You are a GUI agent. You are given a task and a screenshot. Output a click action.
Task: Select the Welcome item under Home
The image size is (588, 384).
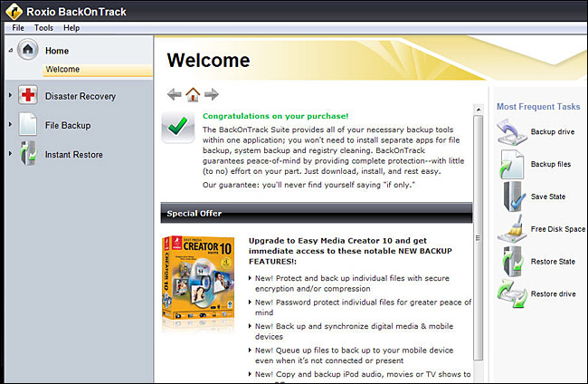[98, 70]
